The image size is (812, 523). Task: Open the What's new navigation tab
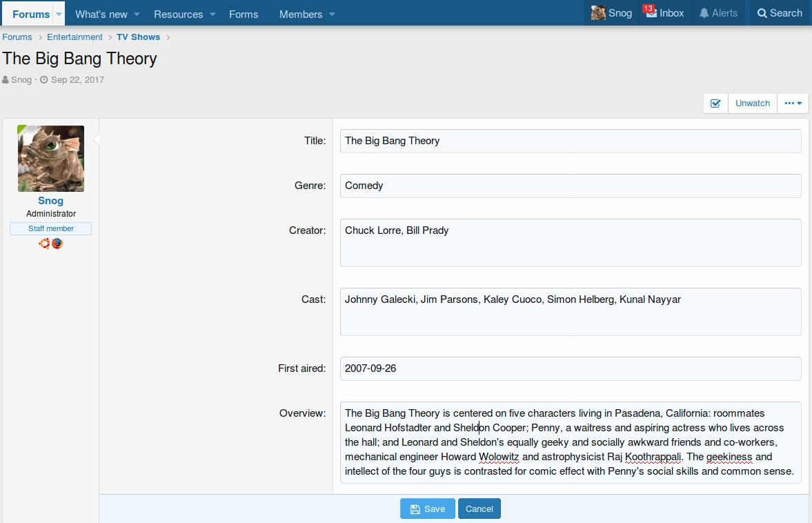point(101,14)
